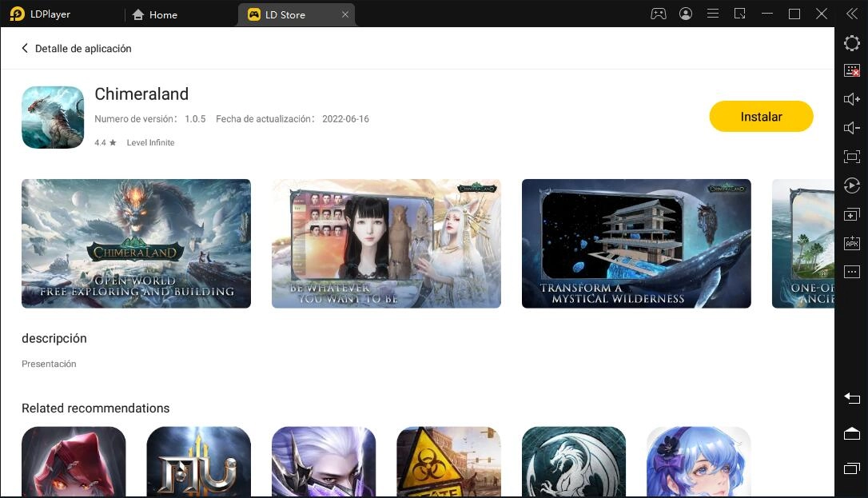Viewport: 868px width, 498px height.
Task: Collapse the right sidebar with double chevron
Action: 852,14
